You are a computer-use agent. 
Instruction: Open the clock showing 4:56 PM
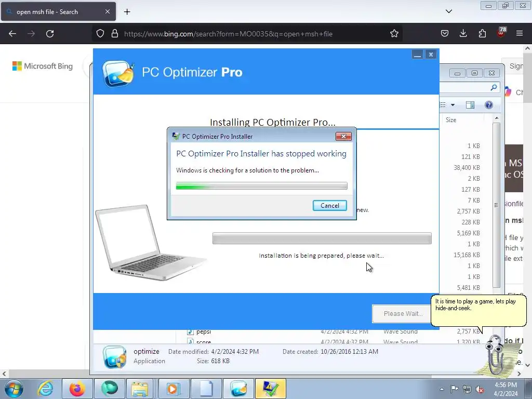pos(506,389)
